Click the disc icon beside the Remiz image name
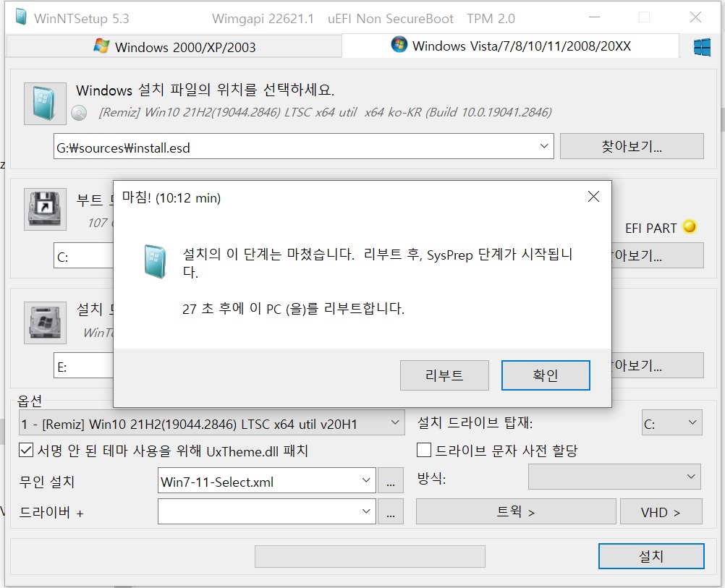This screenshot has width=725, height=588. click(79, 113)
